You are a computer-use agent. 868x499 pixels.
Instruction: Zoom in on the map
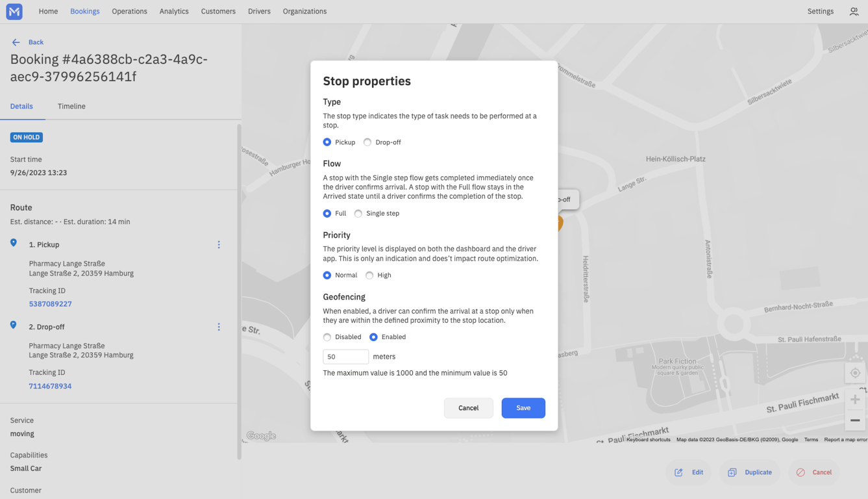(855, 400)
